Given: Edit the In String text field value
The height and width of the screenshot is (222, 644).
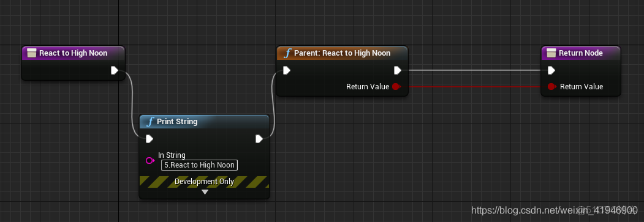Looking at the screenshot, I should 199,165.
